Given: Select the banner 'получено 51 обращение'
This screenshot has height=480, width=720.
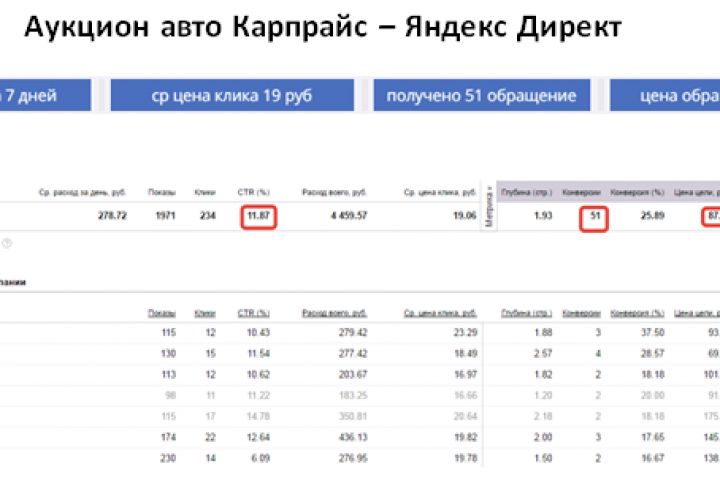Looking at the screenshot, I should click(x=482, y=95).
